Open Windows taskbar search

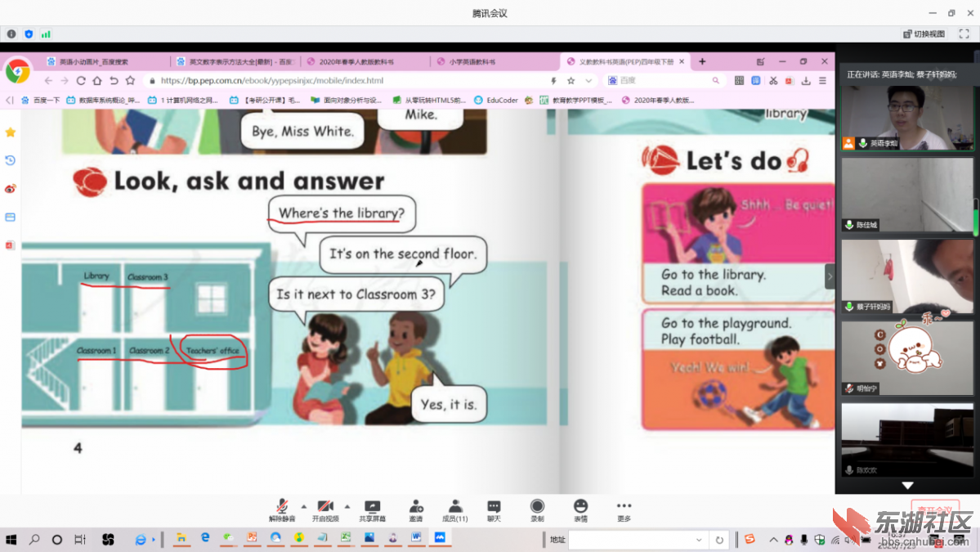pos(34,539)
